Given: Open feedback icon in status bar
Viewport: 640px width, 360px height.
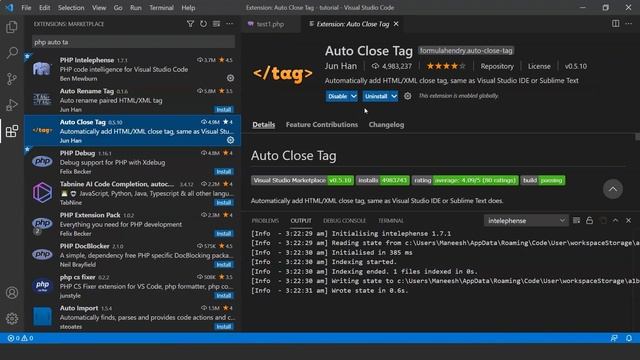Looking at the screenshot, I should point(614,338).
